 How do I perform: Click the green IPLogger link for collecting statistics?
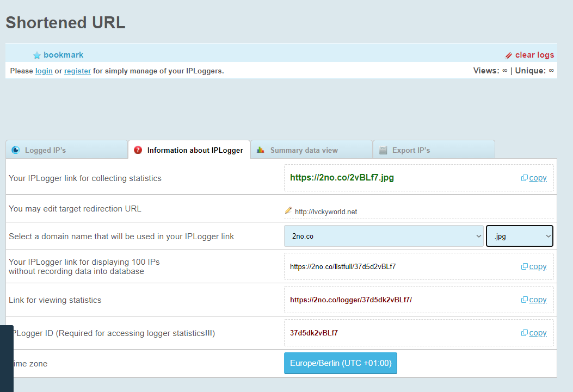342,178
